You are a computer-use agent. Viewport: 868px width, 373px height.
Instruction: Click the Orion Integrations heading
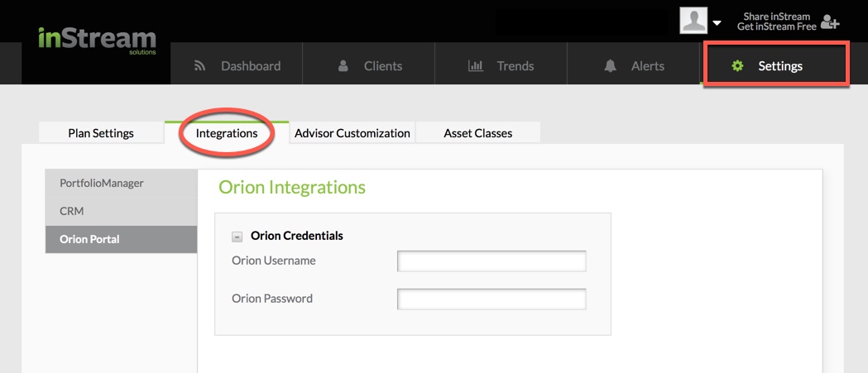(x=292, y=188)
